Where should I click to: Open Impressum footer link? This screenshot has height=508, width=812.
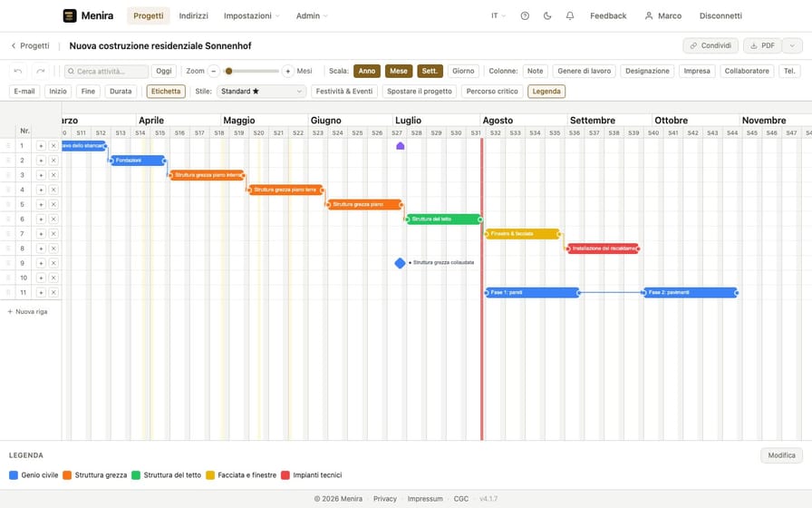coord(425,499)
